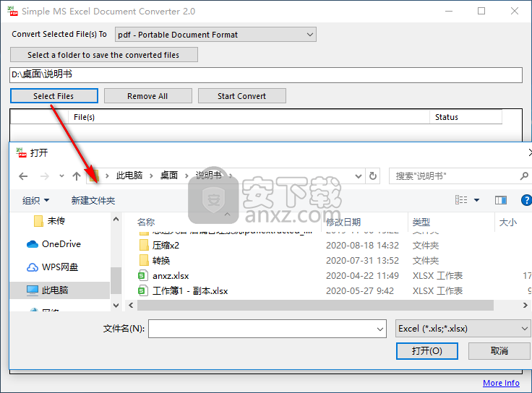Click the 未传 folder icon
This screenshot has height=393, width=532.
[38, 221]
